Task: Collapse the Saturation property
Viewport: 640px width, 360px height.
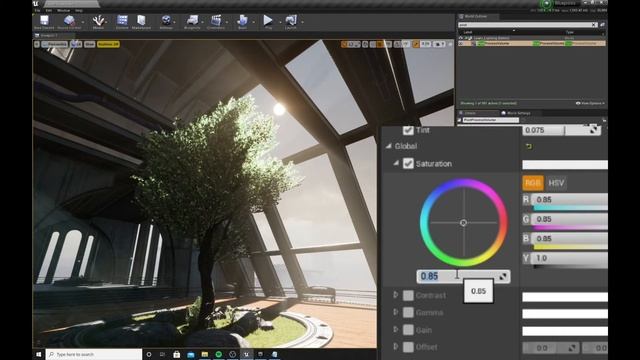Action: tap(396, 163)
